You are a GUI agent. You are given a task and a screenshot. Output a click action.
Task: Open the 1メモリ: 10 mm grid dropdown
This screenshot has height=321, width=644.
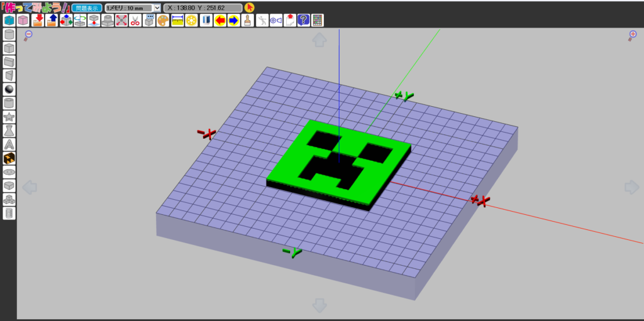[x=133, y=8]
